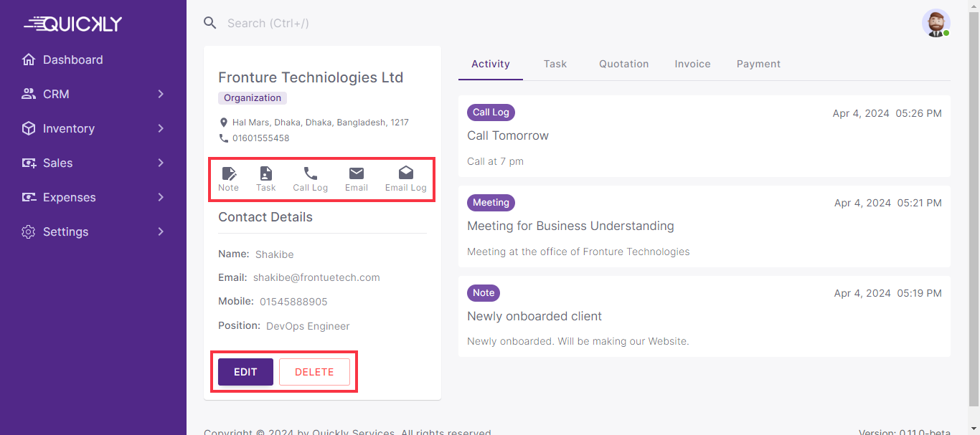Click the Quickly logo
The height and width of the screenshot is (435, 980).
pos(73,24)
